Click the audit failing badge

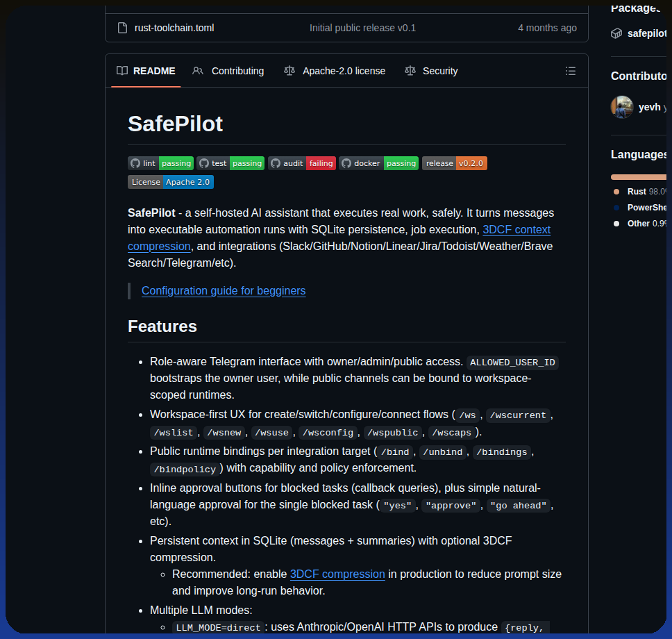tap(302, 163)
